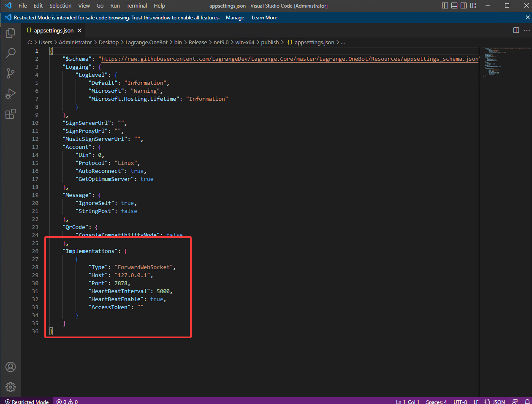Dismiss the Restricted Mode banner
The width and height of the screenshot is (532, 404).
[x=527, y=17]
